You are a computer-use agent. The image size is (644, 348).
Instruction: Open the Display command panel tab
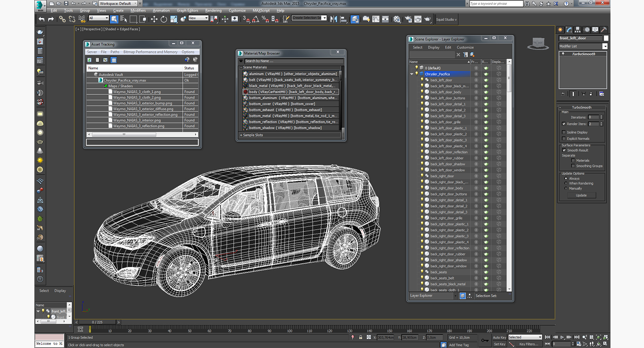[x=595, y=30]
